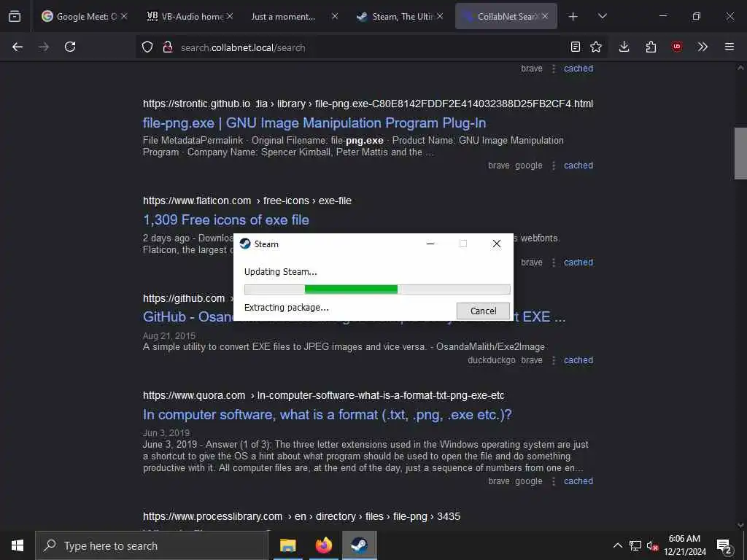Screen dimensions: 747x560
Task: Open the Downloads panel
Action: coord(624,47)
